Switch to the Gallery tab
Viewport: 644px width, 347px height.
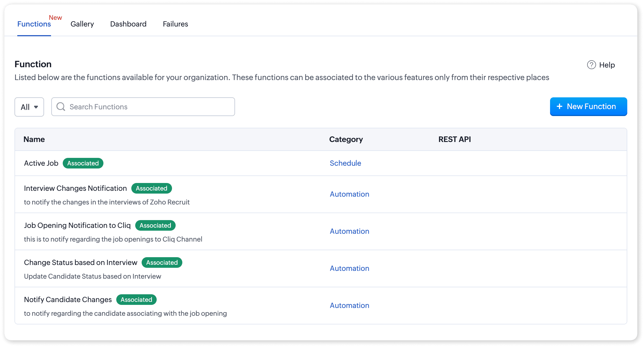pos(82,24)
